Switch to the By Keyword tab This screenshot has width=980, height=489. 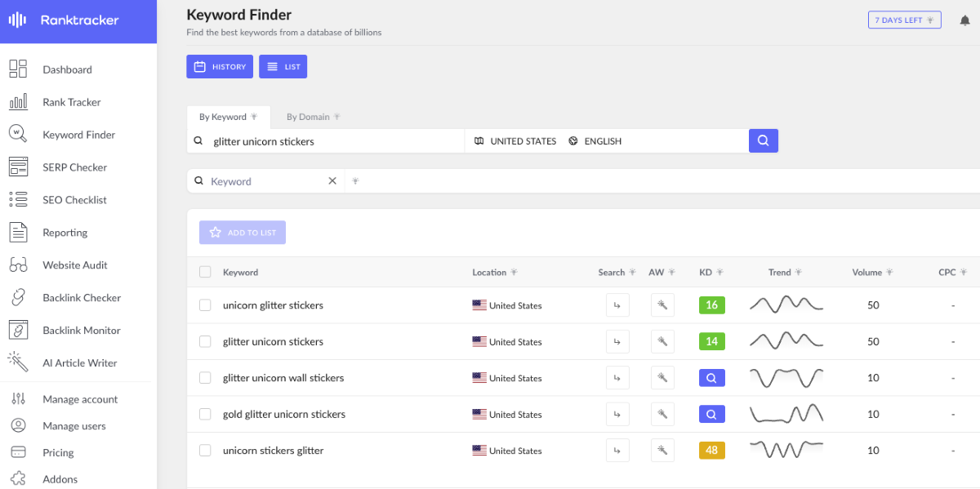pos(229,117)
